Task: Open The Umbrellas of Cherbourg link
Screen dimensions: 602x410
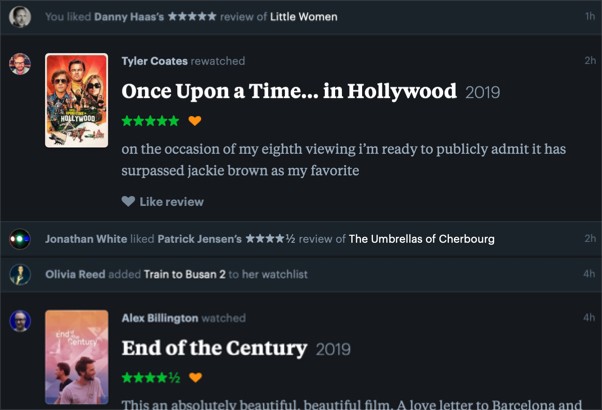Action: (421, 239)
